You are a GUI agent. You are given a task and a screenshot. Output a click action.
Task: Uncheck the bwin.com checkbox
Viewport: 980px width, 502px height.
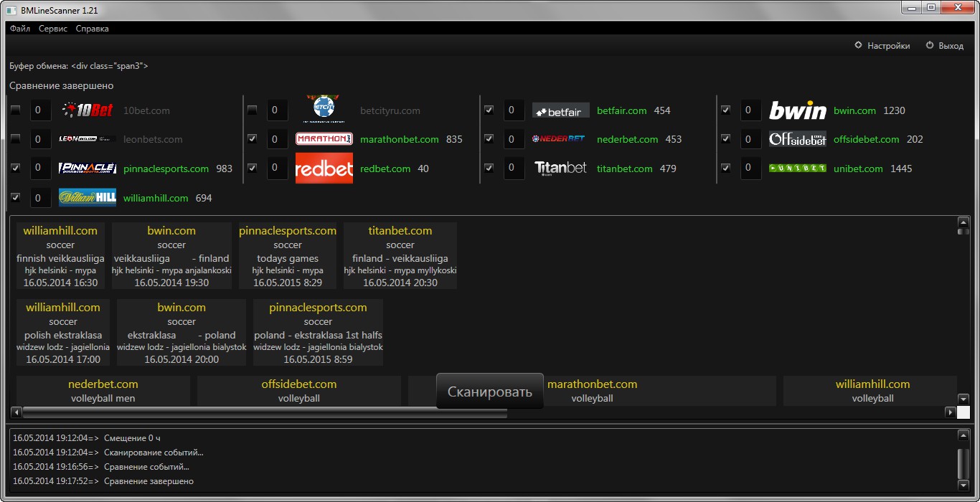pos(726,110)
